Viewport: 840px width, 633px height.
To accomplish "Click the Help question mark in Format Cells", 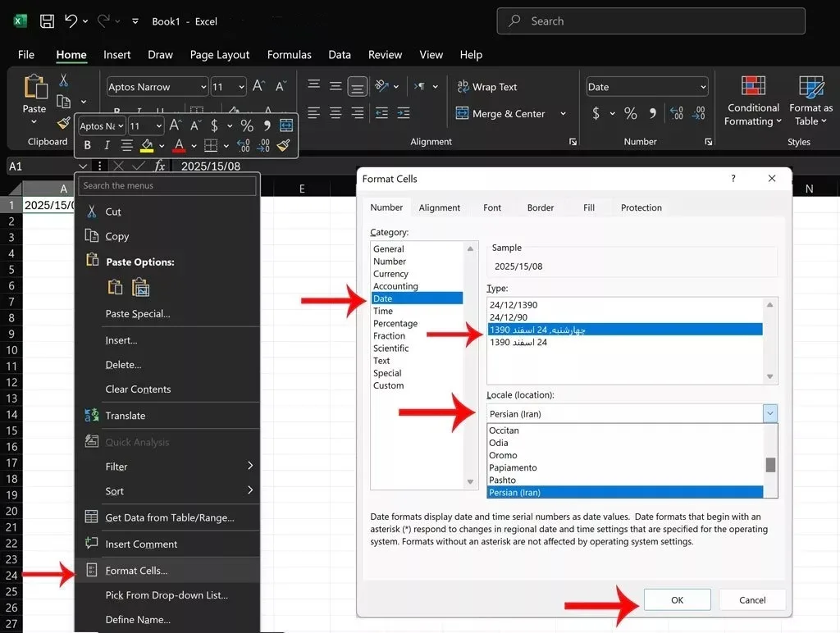I will 733,178.
